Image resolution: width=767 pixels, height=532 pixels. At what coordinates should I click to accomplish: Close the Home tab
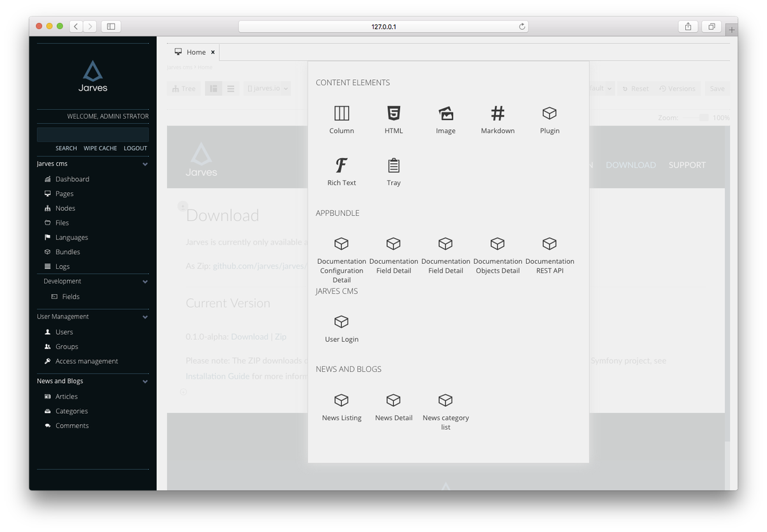coord(213,52)
